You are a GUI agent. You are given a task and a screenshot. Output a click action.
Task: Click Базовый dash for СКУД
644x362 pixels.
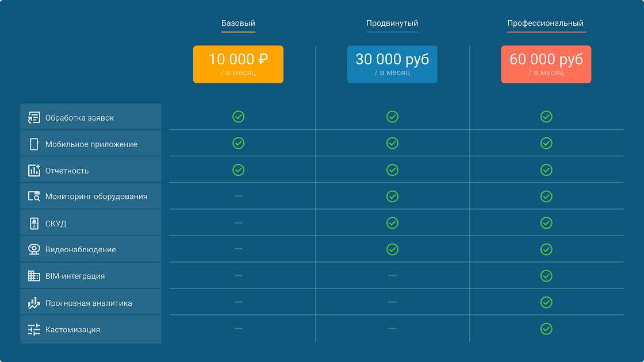coord(238,223)
